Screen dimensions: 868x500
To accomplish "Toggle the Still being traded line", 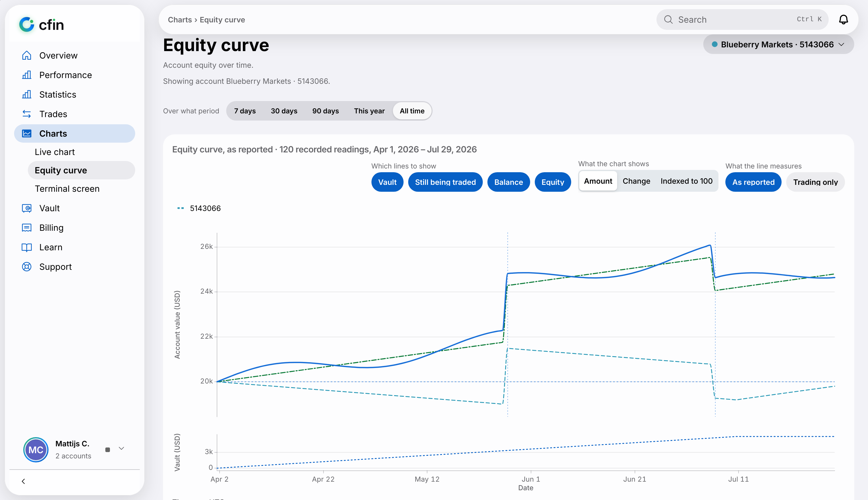I will [445, 182].
